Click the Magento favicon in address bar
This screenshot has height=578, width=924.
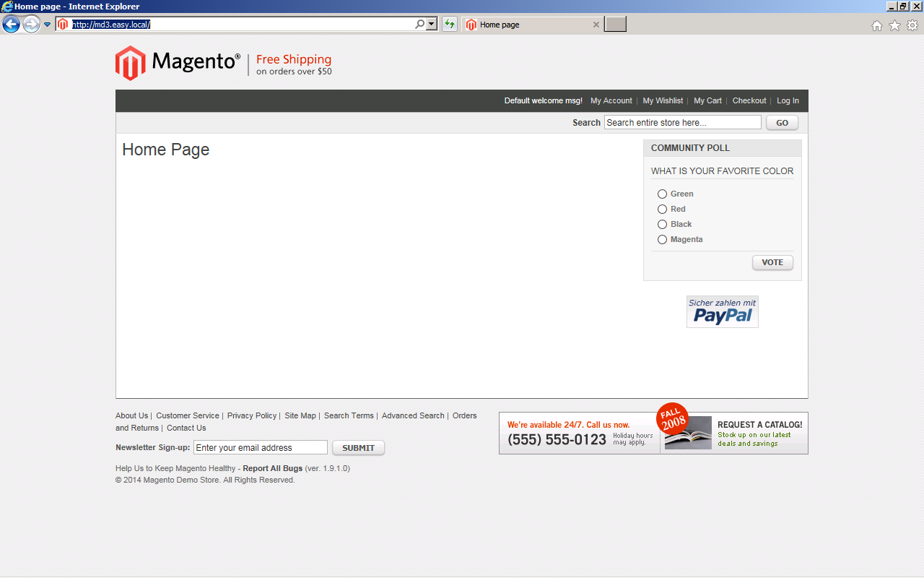coord(63,25)
